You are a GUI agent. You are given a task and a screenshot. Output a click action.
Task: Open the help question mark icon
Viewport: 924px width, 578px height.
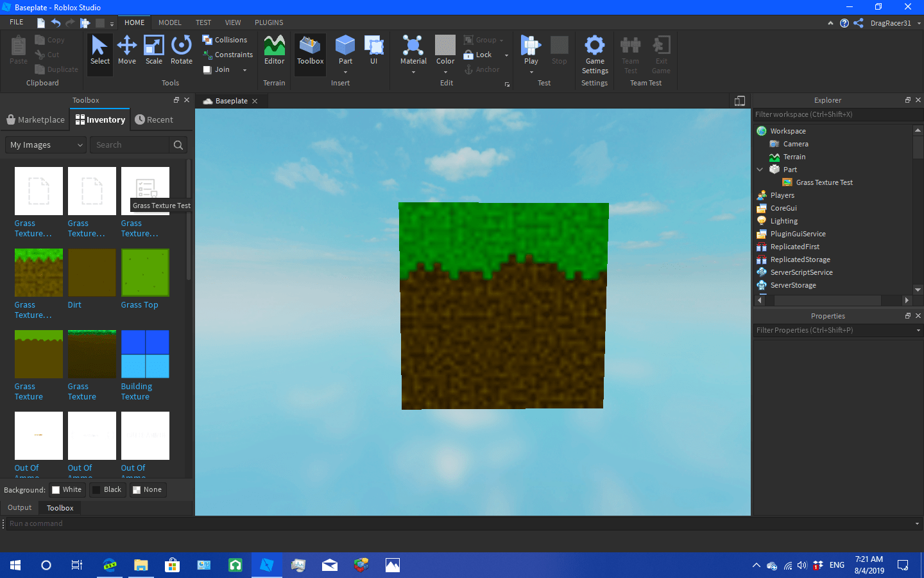(844, 23)
